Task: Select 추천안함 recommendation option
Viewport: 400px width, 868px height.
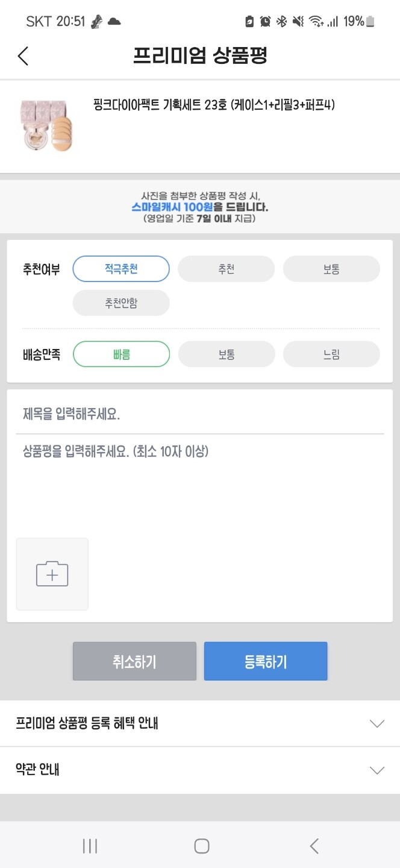Action: click(120, 303)
